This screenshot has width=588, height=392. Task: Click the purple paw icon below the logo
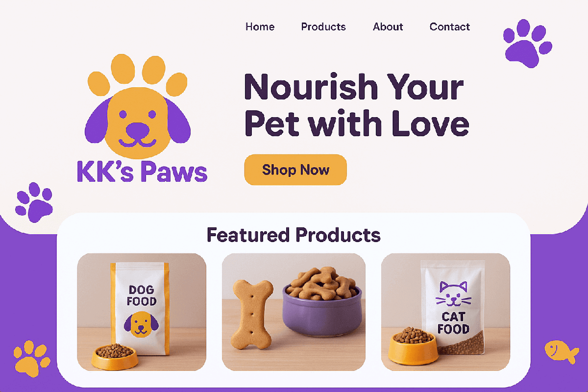[34, 202]
